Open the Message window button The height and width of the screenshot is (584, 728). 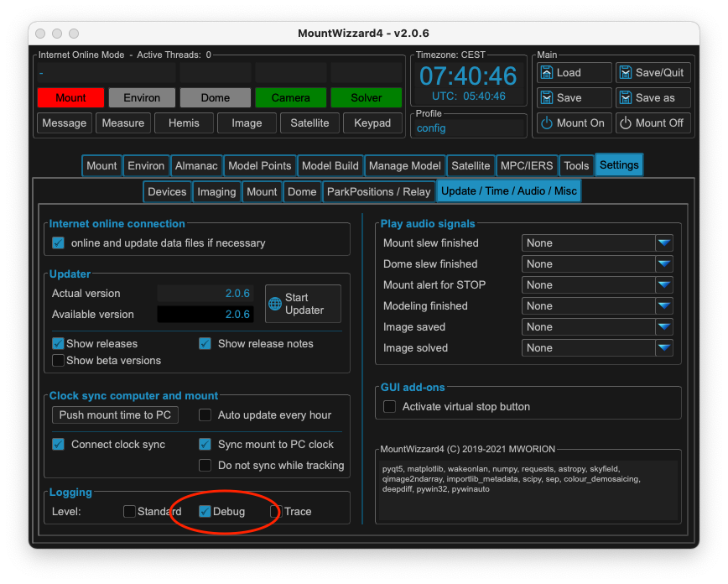pos(65,123)
